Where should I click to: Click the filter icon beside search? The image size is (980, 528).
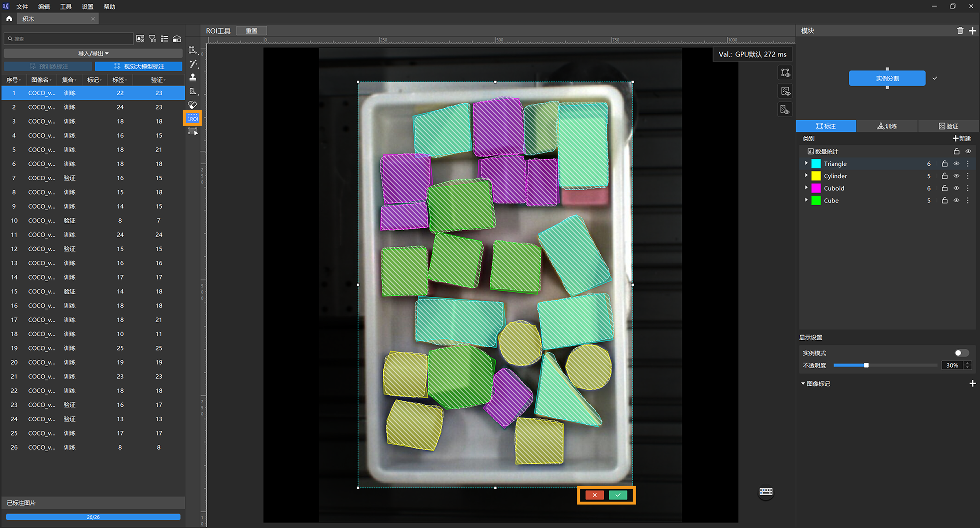[x=152, y=39]
